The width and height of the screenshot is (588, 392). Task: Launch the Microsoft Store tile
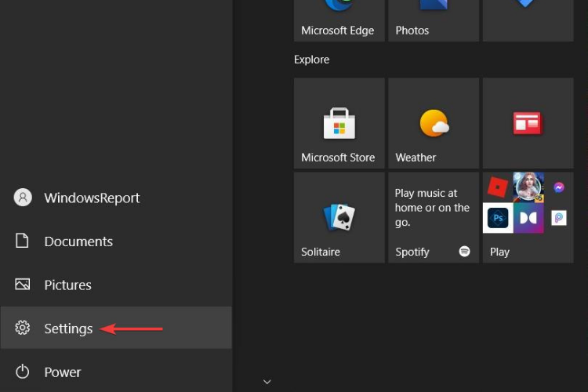click(x=339, y=123)
